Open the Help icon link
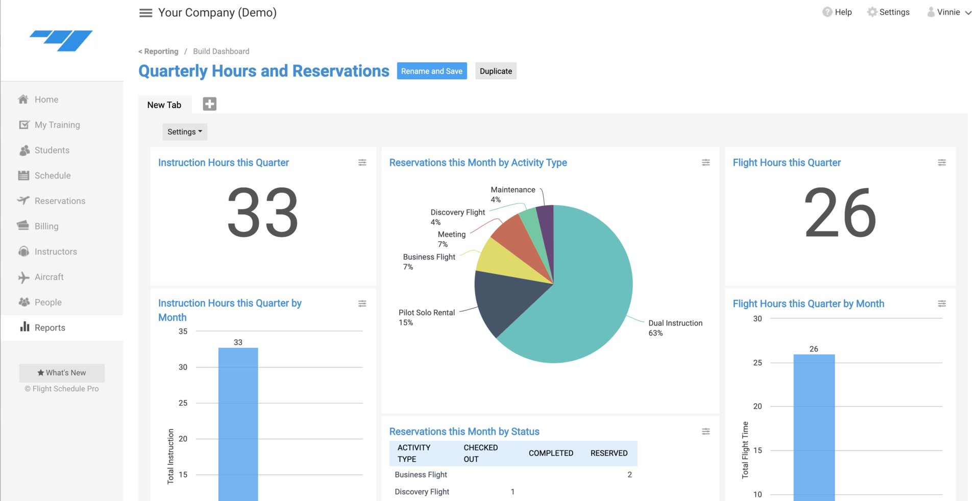The height and width of the screenshot is (501, 980). point(837,12)
